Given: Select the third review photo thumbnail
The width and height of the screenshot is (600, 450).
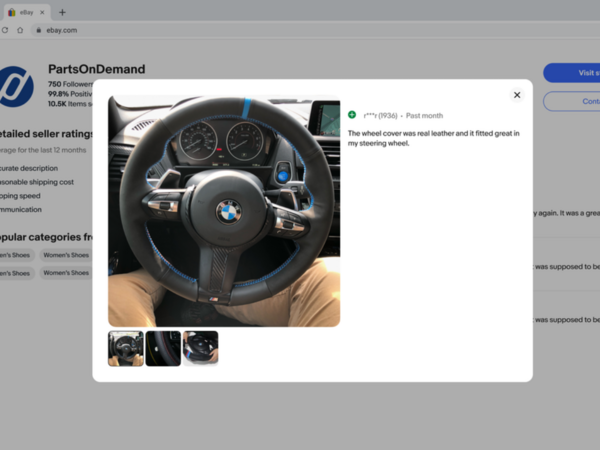Looking at the screenshot, I should [x=201, y=349].
